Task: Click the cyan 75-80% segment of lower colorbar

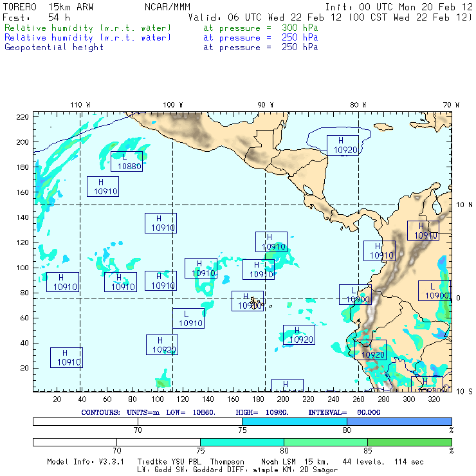Action: click(242, 443)
